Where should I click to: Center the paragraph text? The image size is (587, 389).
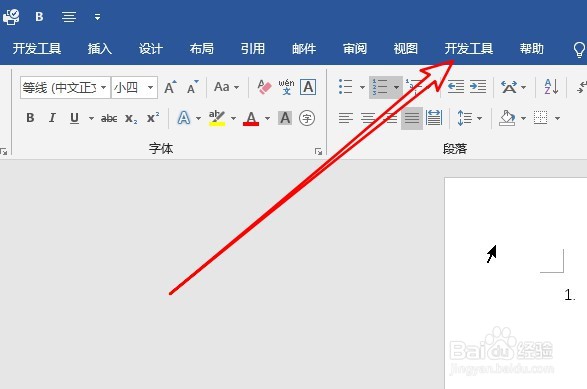(368, 118)
